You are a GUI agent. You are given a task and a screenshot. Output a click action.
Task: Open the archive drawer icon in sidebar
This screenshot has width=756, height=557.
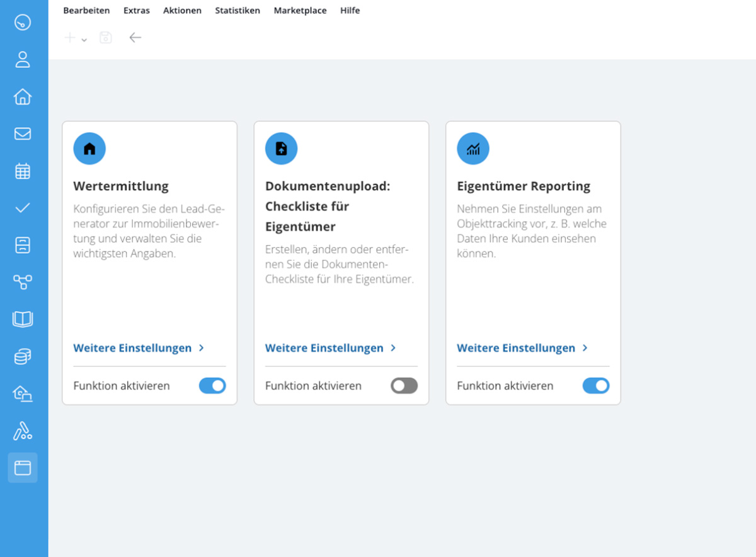(23, 245)
